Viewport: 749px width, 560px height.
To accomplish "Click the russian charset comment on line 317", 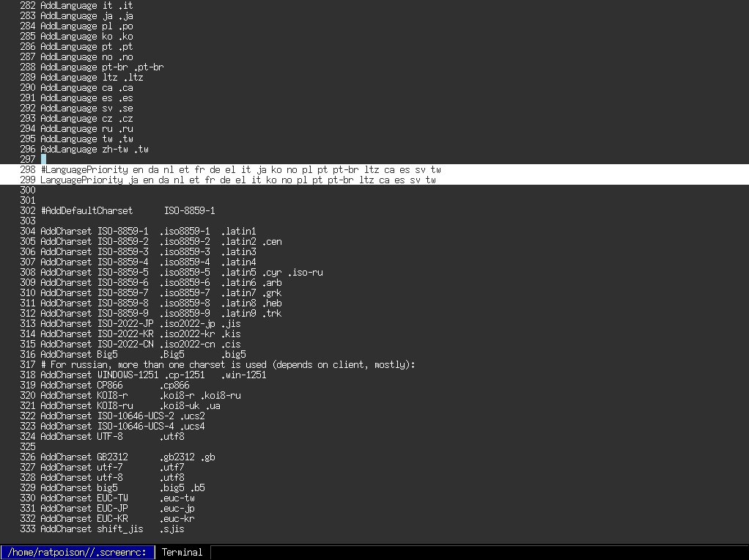I will (x=228, y=364).
